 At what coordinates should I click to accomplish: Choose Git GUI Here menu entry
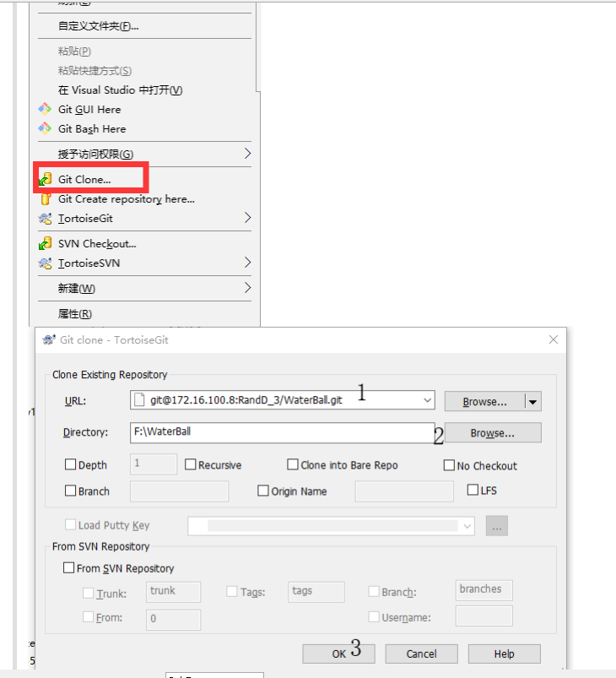click(x=145, y=109)
